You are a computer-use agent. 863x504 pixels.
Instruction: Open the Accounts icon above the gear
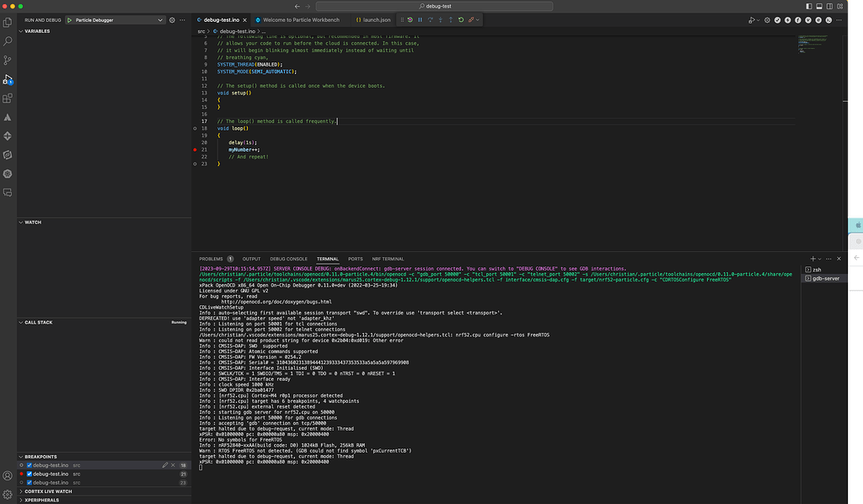(8, 475)
